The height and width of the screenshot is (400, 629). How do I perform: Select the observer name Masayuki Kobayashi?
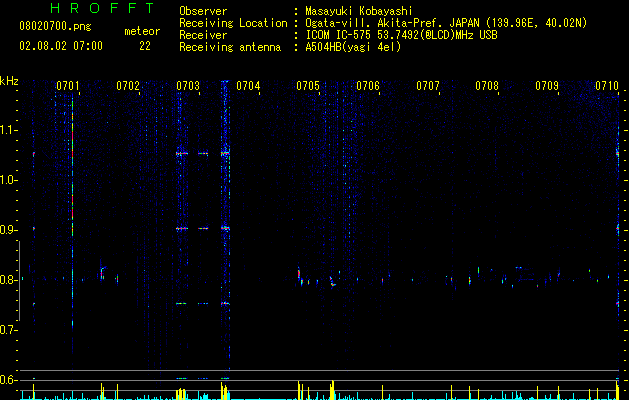pyautogui.click(x=359, y=11)
